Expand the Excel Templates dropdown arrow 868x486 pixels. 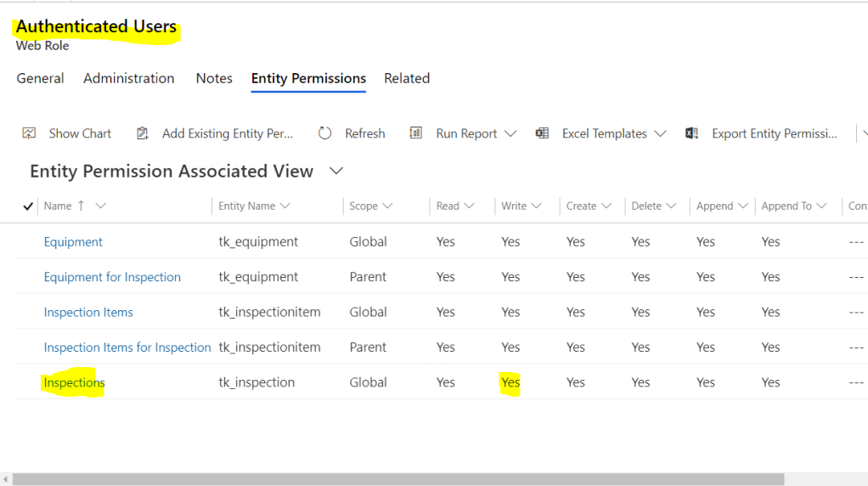(x=660, y=133)
